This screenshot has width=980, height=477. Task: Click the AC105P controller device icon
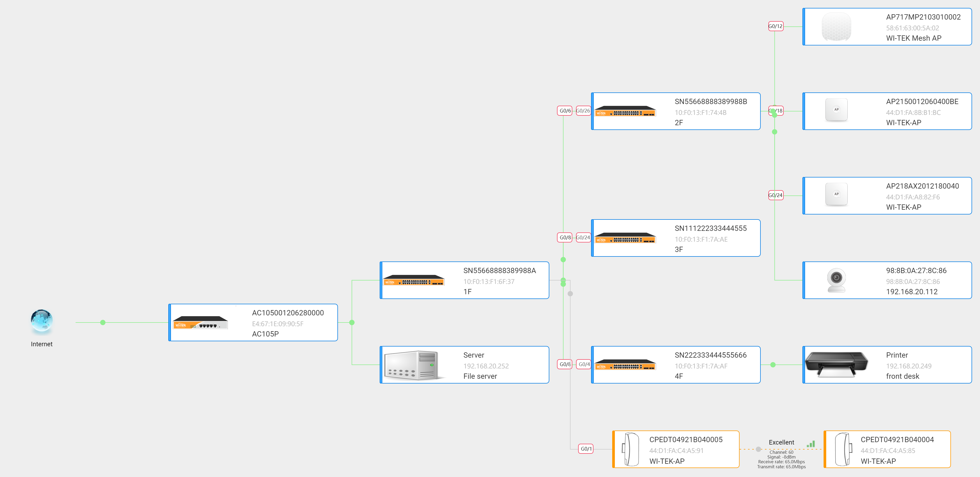201,322
